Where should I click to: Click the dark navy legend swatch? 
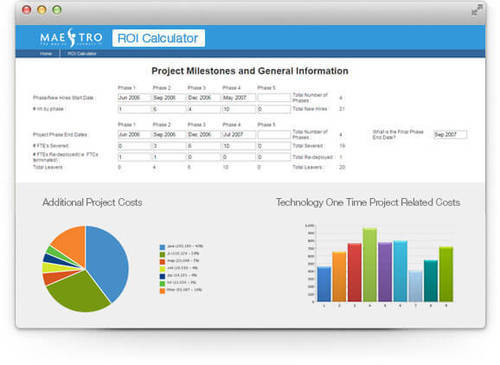tap(162, 276)
